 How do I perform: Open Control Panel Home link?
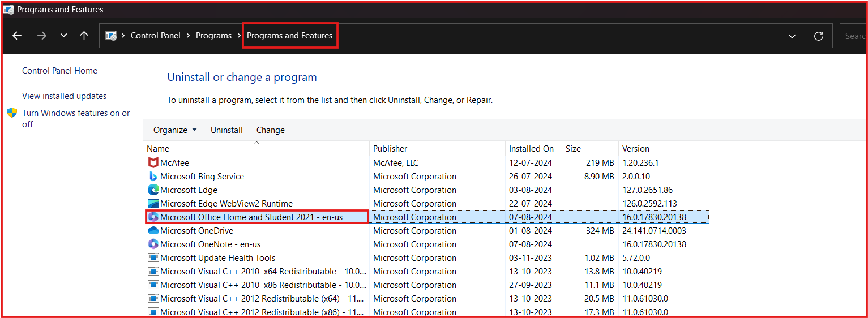point(59,71)
